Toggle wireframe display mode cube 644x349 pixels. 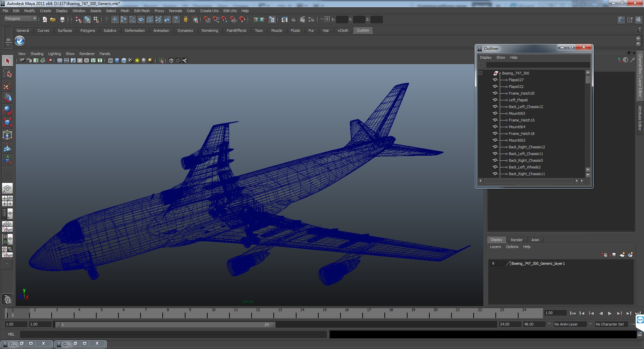(110, 60)
